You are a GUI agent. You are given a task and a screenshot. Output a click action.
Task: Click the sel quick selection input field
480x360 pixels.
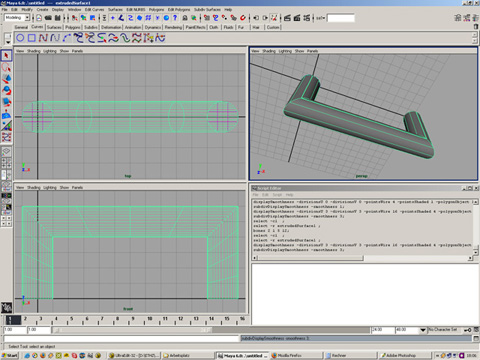pos(341,18)
